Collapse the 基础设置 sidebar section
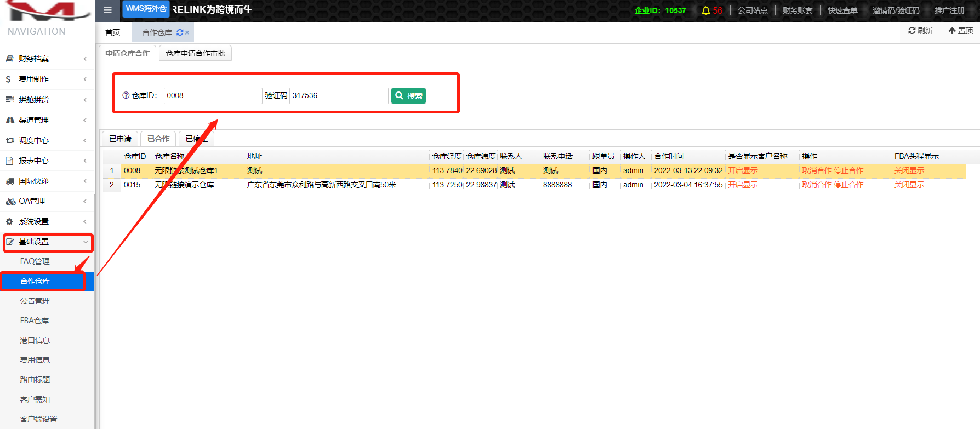The height and width of the screenshot is (429, 980). [48, 242]
